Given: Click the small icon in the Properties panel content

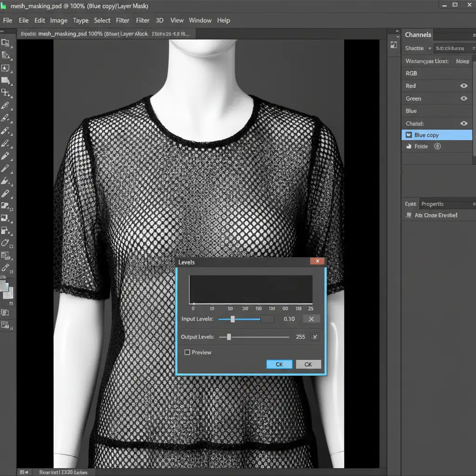Looking at the screenshot, I should [409, 215].
